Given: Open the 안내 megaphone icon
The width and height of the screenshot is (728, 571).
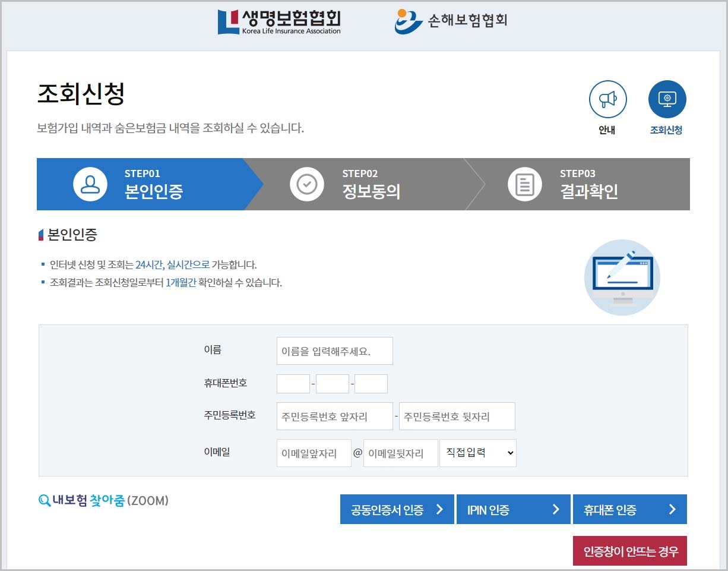Looking at the screenshot, I should coord(607,99).
